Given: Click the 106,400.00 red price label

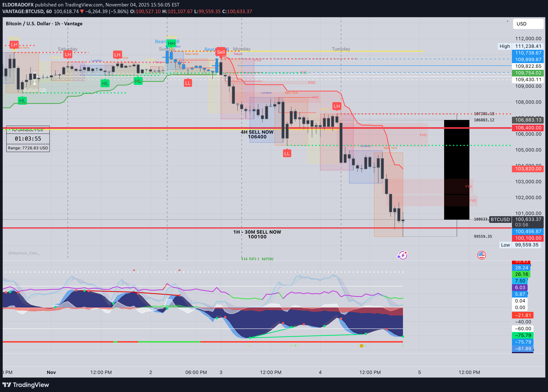Looking at the screenshot, I should (528, 128).
